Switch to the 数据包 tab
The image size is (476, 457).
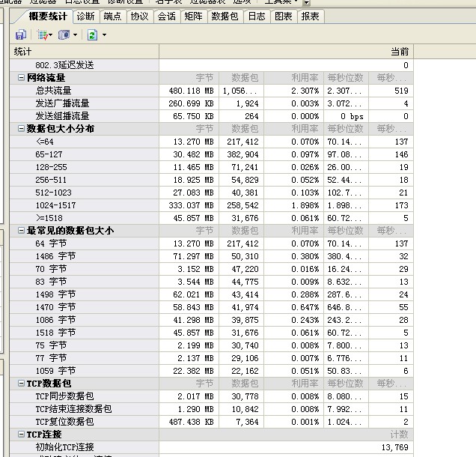coord(225,16)
